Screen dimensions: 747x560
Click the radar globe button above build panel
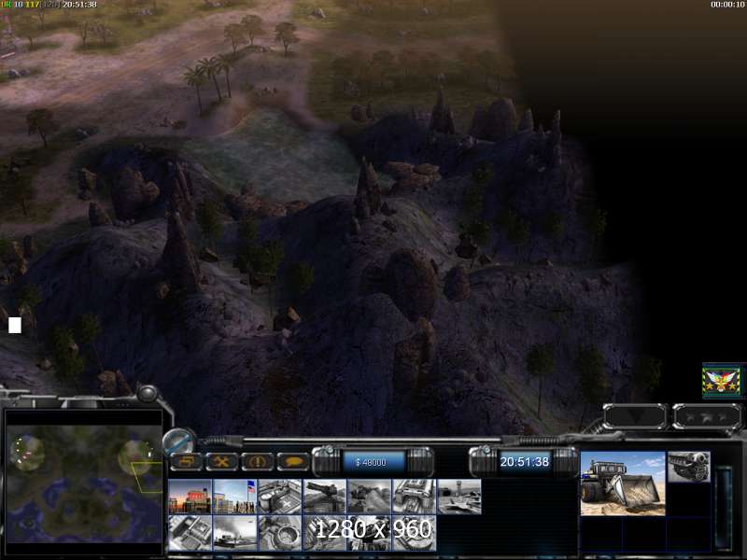(178, 441)
